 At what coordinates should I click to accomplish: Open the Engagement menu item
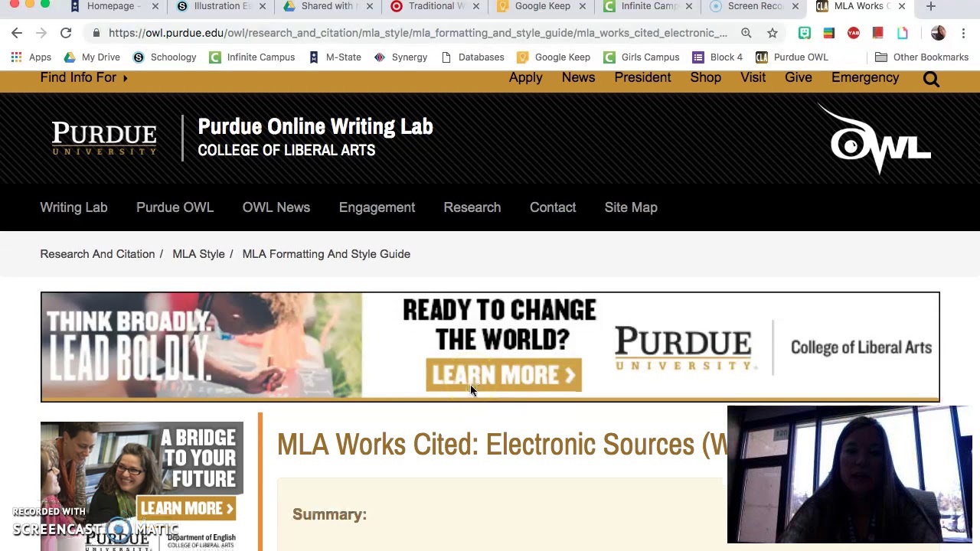tap(377, 207)
